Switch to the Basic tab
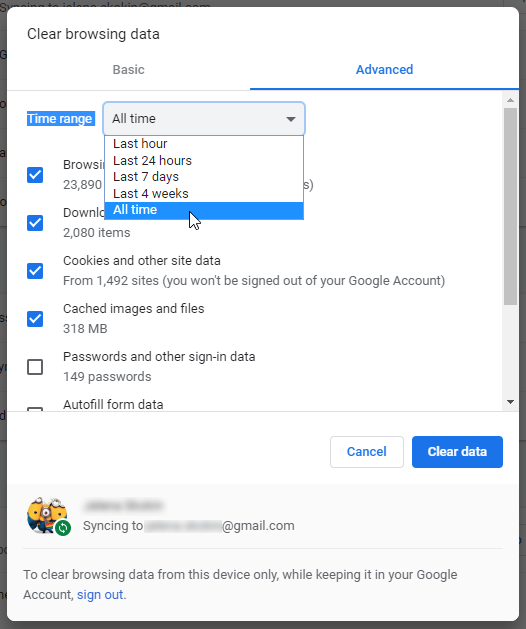Image resolution: width=526 pixels, height=629 pixels. coord(128,70)
